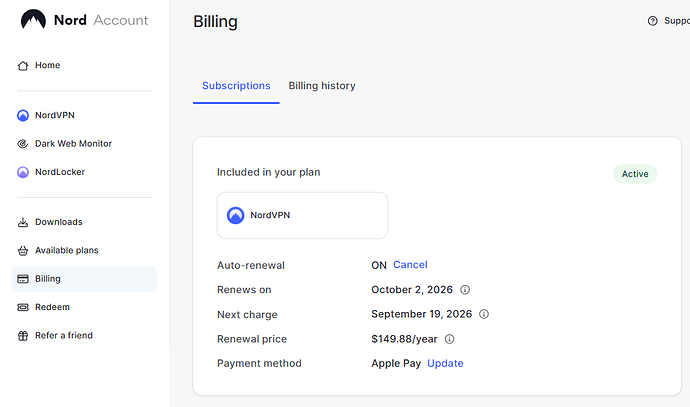Show info for Renews on date
Image resolution: width=690 pixels, height=407 pixels.
point(465,290)
